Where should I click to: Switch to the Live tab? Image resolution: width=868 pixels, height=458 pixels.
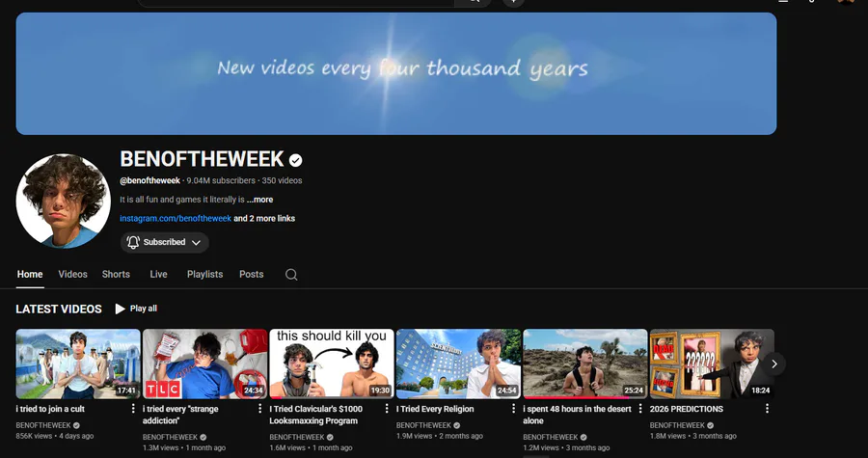tap(158, 275)
